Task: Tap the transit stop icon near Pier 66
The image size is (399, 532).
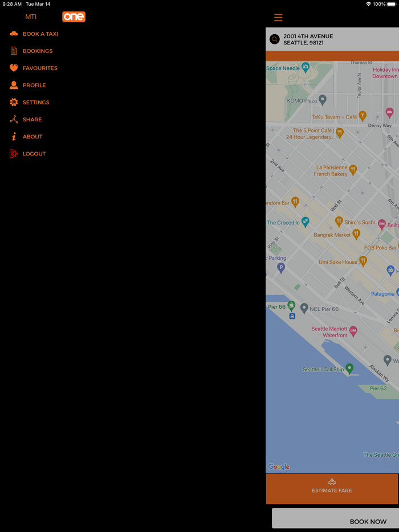Action: coord(292,316)
